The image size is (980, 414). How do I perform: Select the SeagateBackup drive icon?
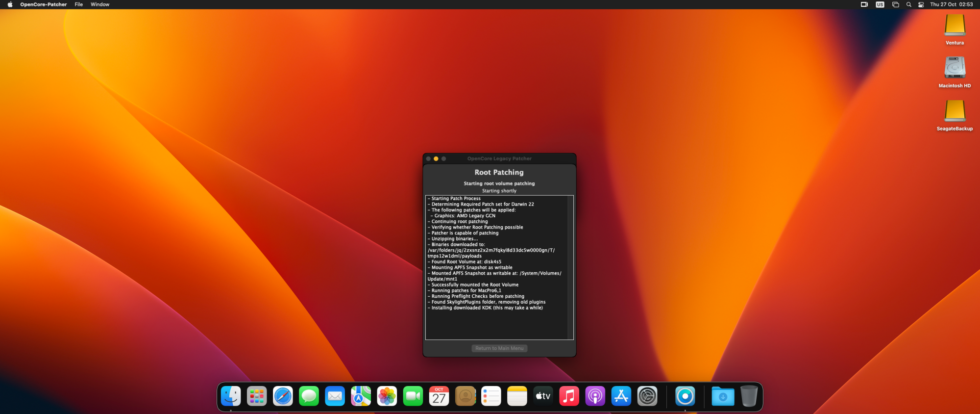click(955, 111)
